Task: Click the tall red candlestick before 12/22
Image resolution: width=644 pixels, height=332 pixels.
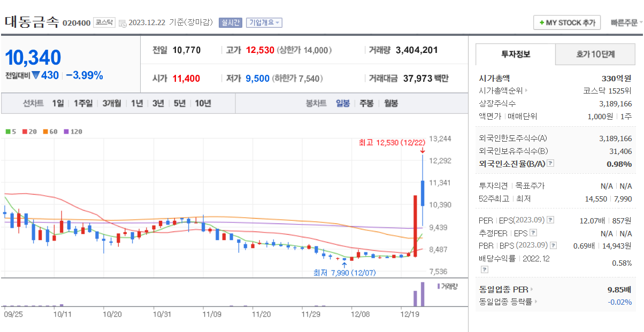Action: click(x=415, y=226)
